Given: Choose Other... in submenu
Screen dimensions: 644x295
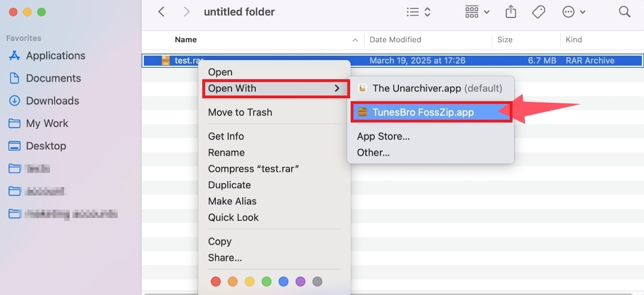Looking at the screenshot, I should [373, 153].
